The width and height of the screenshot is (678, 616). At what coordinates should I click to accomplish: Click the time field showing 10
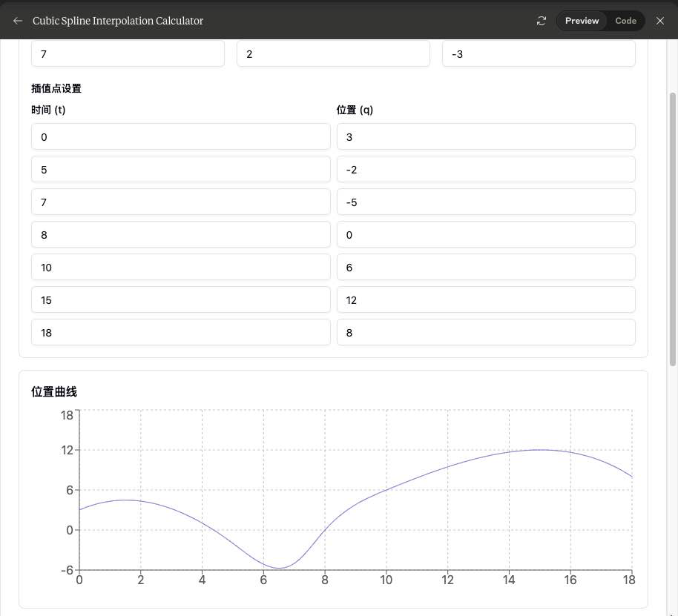181,268
